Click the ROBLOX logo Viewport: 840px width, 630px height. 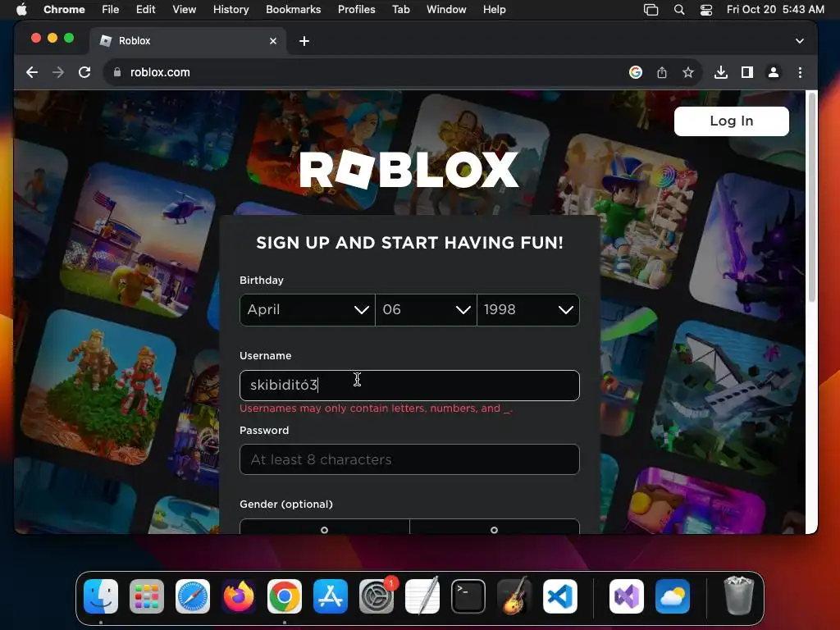409,170
